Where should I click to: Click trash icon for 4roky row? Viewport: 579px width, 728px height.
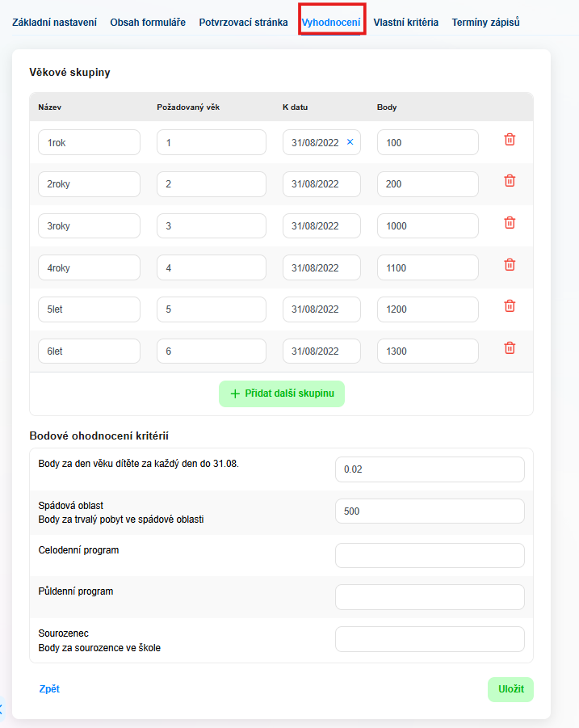[x=510, y=265]
